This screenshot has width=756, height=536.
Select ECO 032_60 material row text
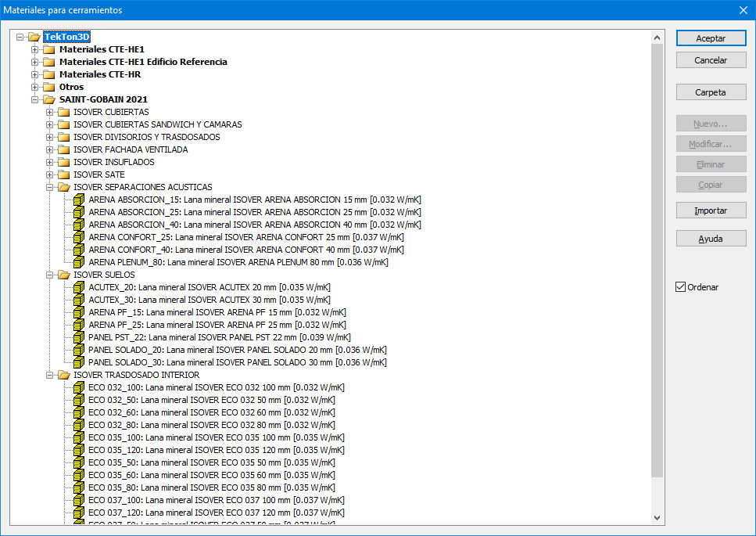[212, 413]
